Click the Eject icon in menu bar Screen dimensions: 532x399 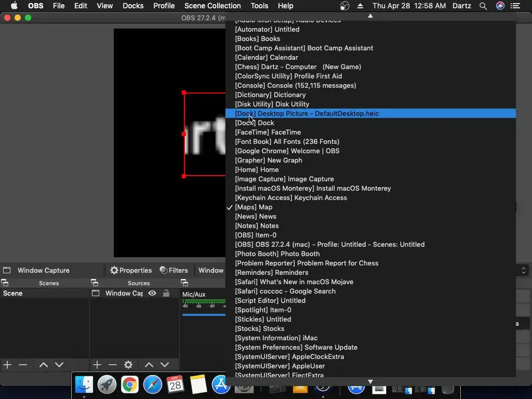coord(360,6)
